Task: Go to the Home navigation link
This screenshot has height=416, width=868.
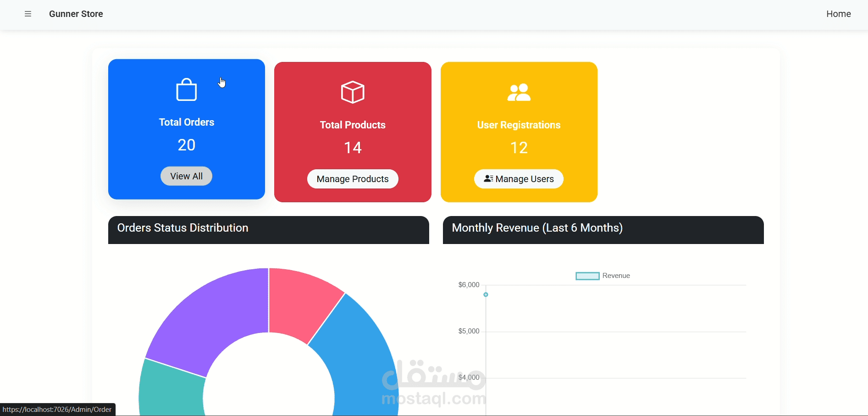Action: tap(839, 14)
